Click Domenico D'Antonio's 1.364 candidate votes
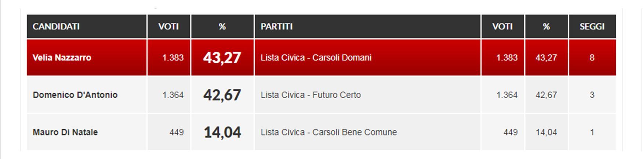This screenshot has width=644, height=159. [173, 95]
